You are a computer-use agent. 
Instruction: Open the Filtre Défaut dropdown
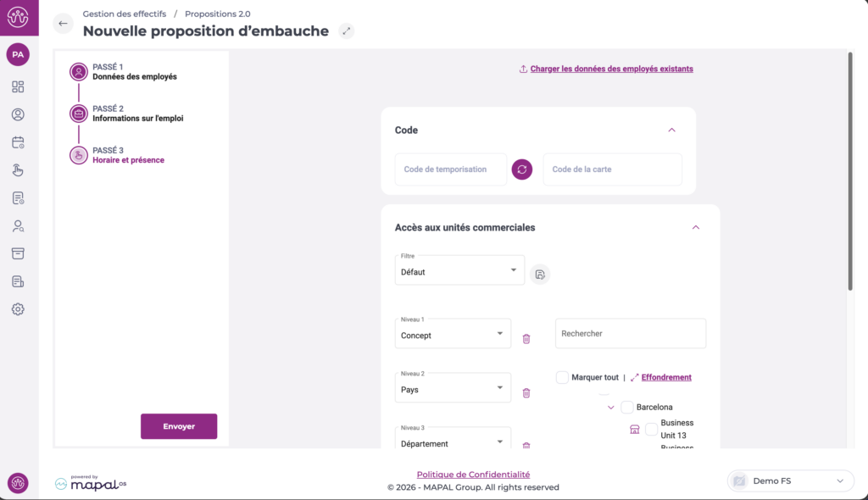(459, 270)
